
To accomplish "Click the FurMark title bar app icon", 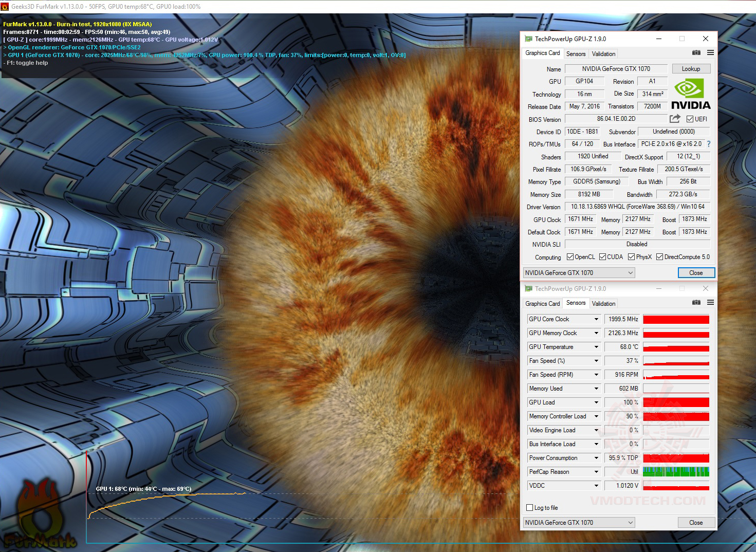I will pos(5,7).
